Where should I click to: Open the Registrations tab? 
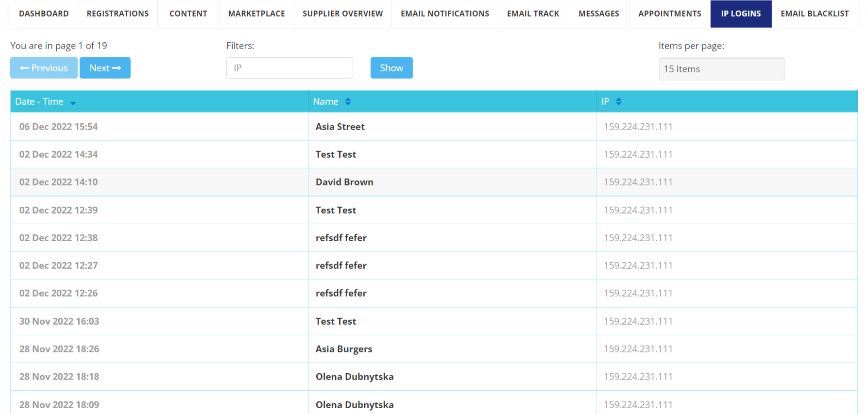[x=118, y=14]
